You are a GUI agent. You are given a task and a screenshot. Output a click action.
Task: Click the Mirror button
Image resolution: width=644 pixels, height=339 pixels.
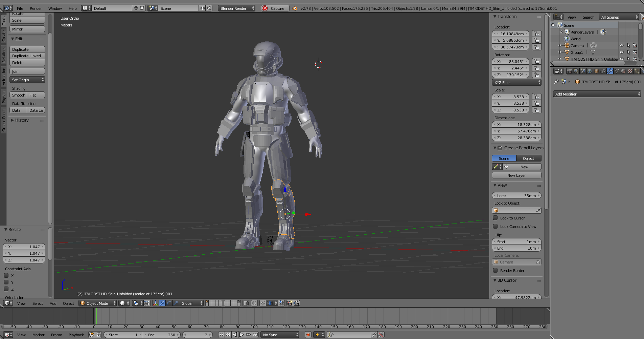tap(27, 29)
